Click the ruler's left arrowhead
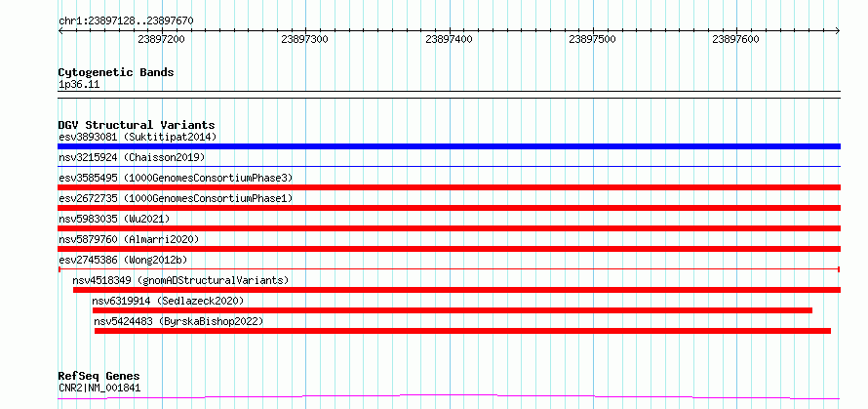The image size is (868, 409). pyautogui.click(x=60, y=31)
